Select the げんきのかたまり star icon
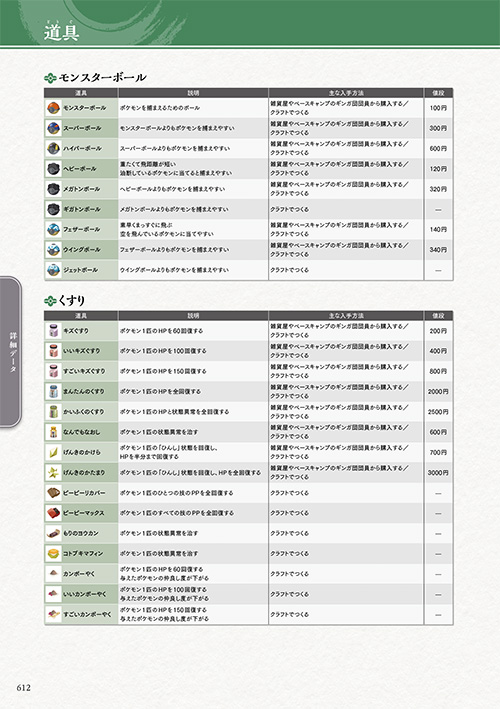This screenshot has height=709, width=500. coord(53,473)
